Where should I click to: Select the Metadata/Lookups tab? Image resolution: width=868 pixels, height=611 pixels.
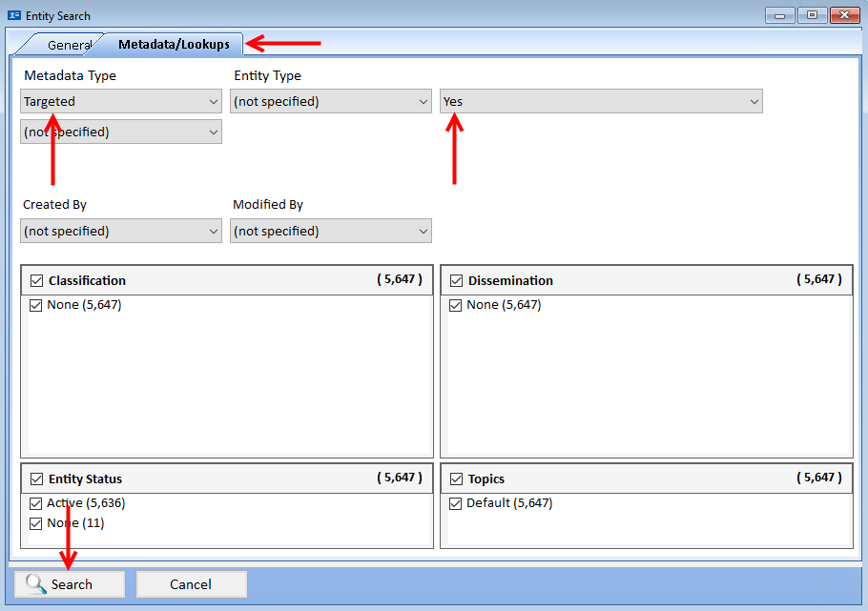pos(172,44)
